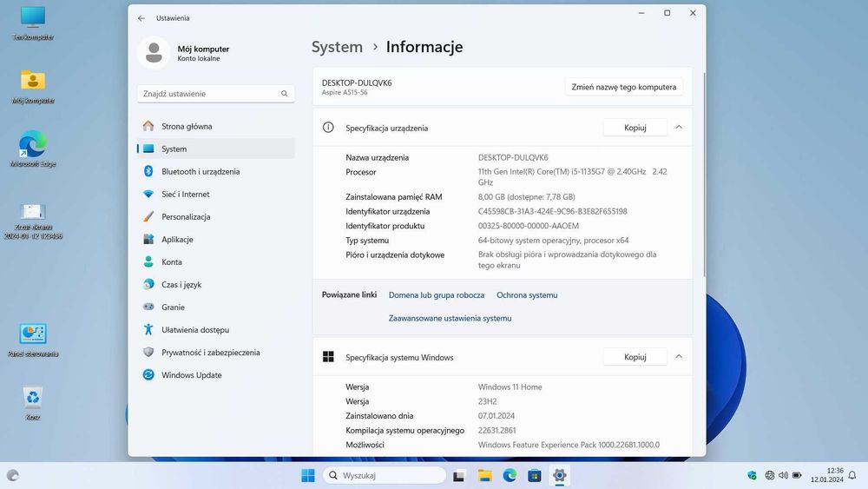Open the Start menu on taskbar
This screenshot has width=868, height=489.
tap(308, 475)
